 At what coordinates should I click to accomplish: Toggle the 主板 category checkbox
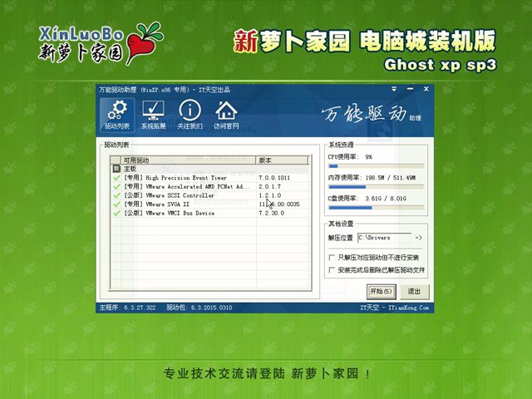tap(116, 169)
